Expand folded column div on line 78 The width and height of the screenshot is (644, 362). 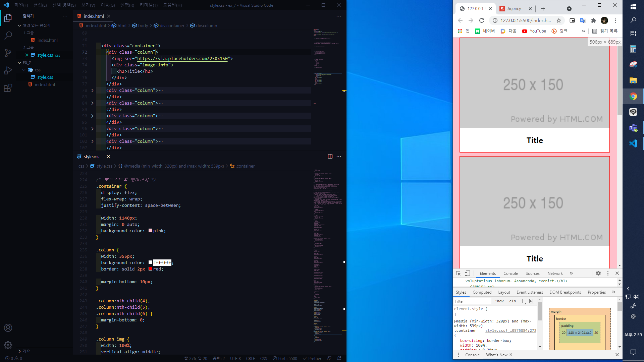coord(92,90)
